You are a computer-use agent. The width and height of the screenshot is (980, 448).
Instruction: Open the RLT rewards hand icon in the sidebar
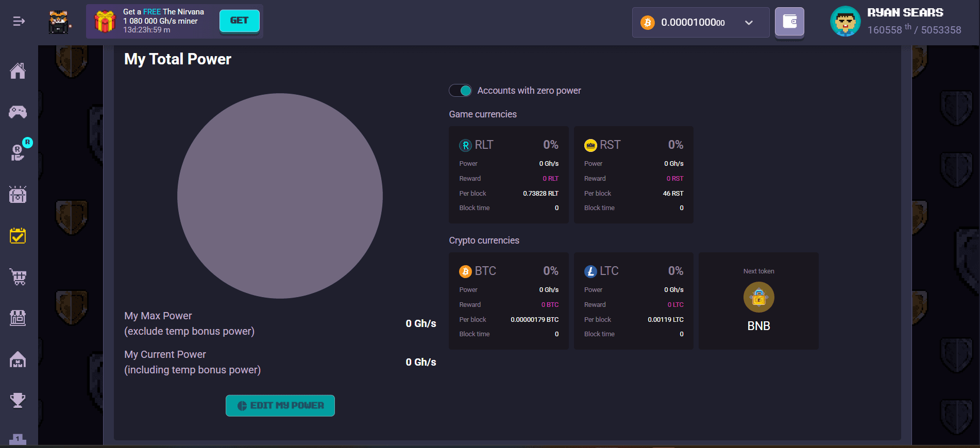point(18,152)
